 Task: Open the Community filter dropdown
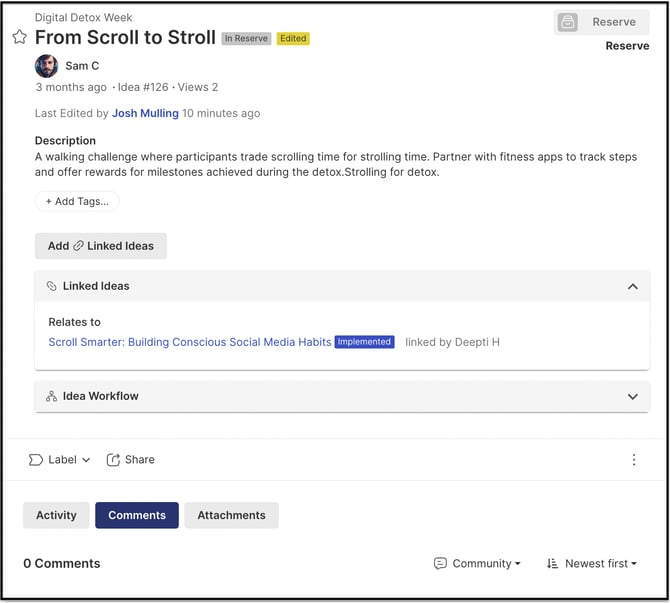[477, 563]
